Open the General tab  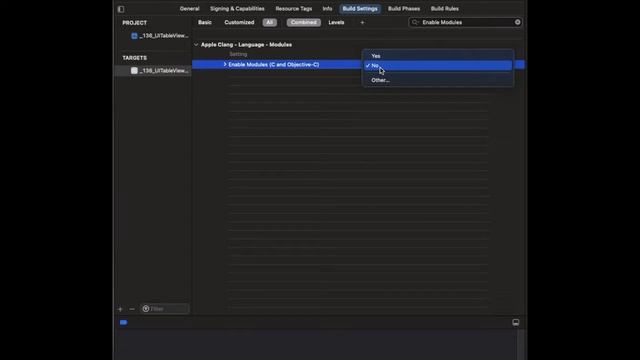189,9
